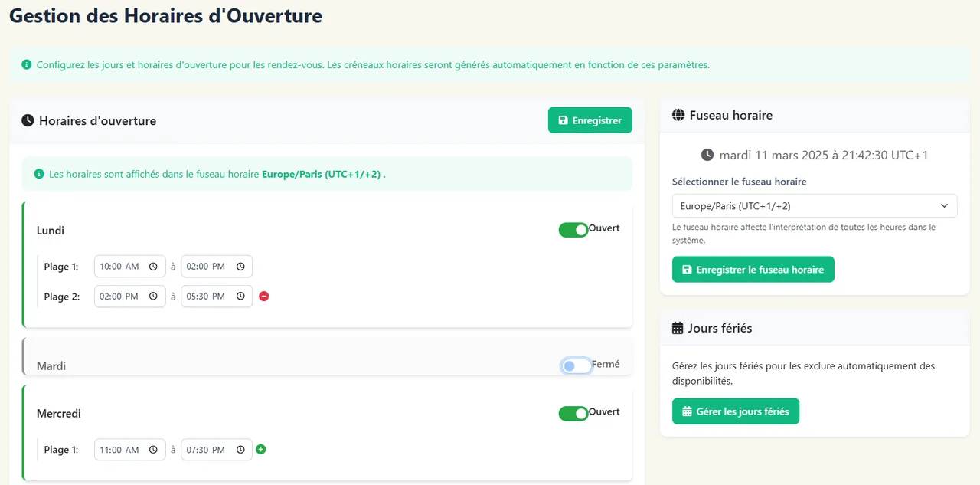The image size is (980, 485).
Task: Open the timezone dropdown Europe/Paris
Action: pos(815,206)
